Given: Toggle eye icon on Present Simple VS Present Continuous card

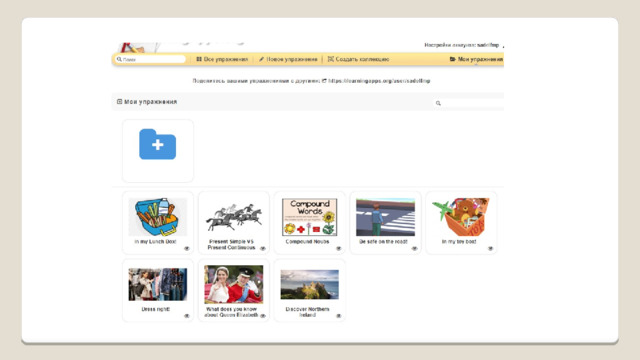Looking at the screenshot, I should [x=262, y=248].
